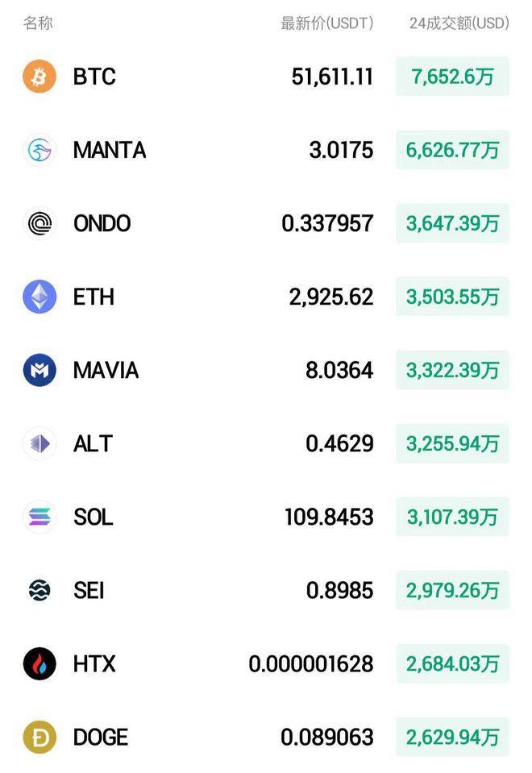Tap the SEI wave logo

(x=39, y=590)
